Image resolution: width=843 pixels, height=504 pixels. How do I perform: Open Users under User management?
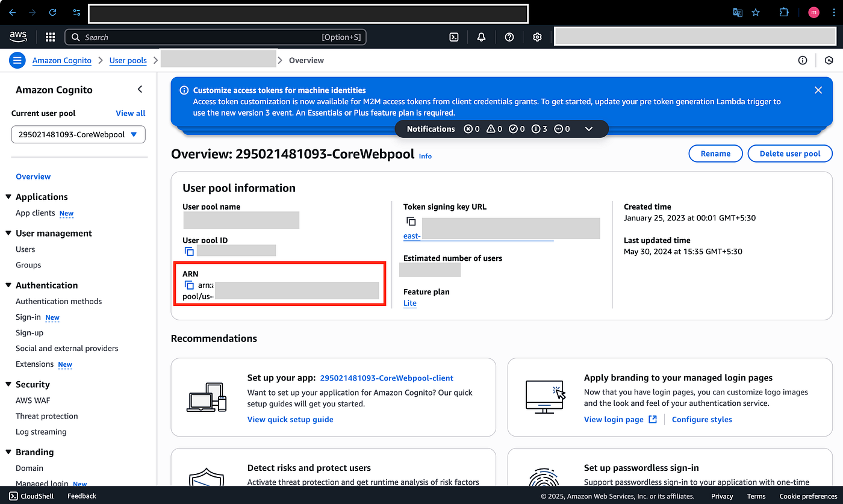(x=25, y=249)
